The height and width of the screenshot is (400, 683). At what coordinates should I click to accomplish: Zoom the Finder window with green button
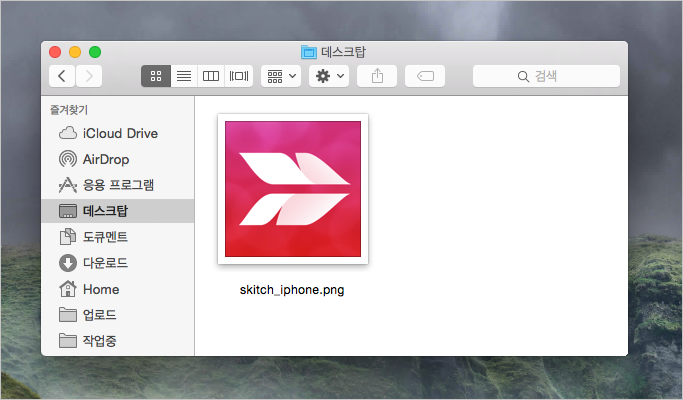pos(95,52)
